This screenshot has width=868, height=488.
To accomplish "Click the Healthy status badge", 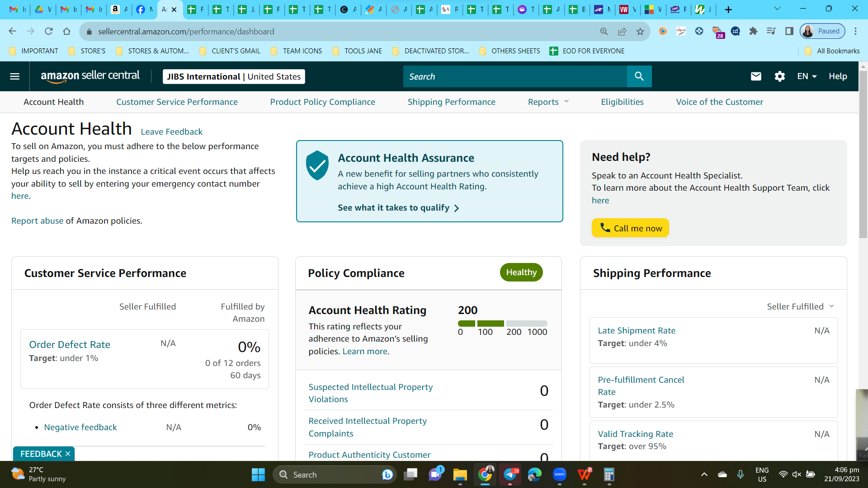I will (521, 272).
